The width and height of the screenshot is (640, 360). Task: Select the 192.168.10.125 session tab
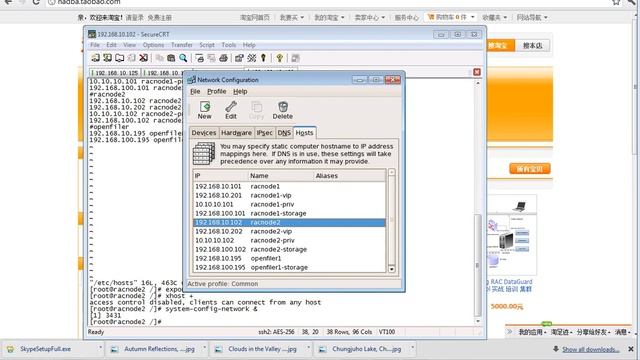[x=115, y=73]
